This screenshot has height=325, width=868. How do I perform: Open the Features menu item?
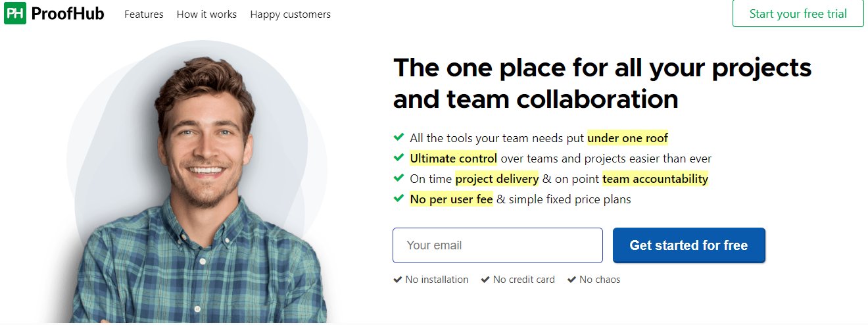[144, 14]
